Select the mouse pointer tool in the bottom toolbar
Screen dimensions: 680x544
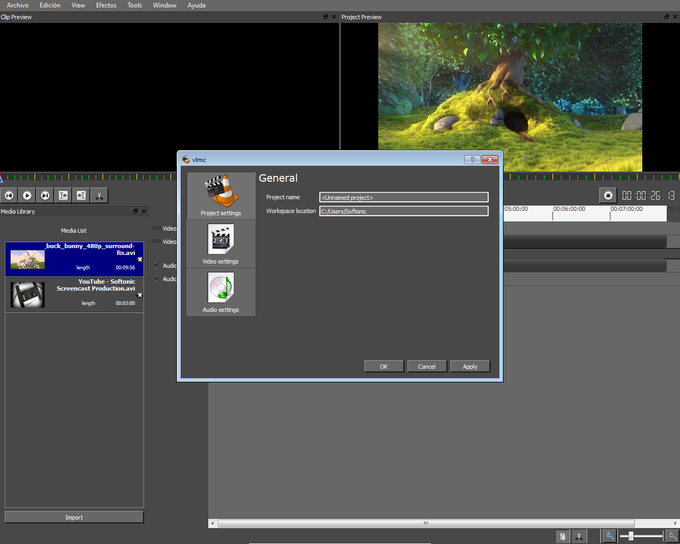pos(562,537)
